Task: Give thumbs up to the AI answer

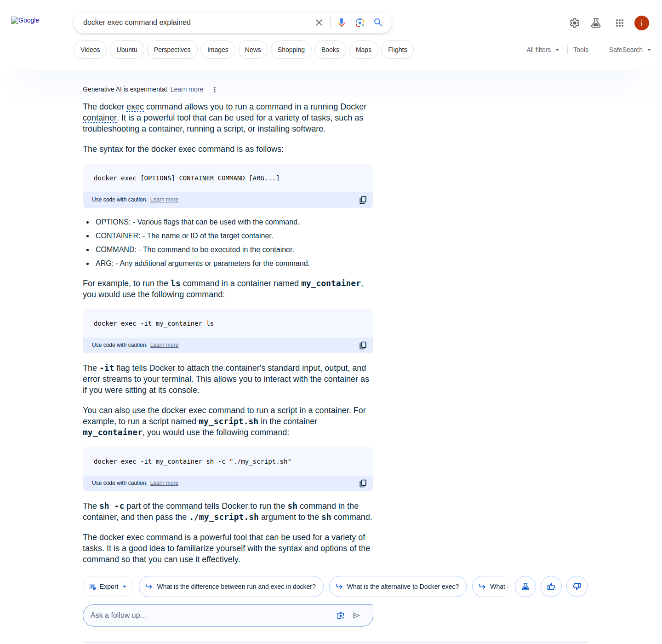Action: [551, 586]
